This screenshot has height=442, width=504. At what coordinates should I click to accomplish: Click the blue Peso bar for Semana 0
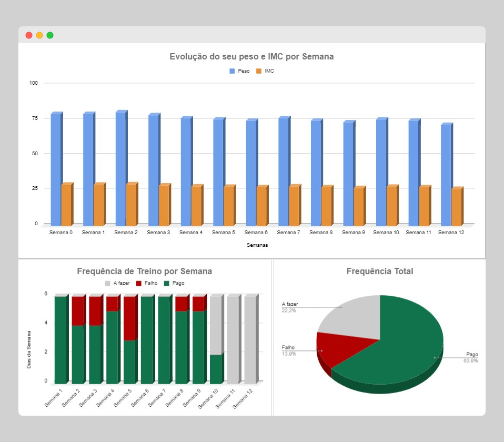pos(56,169)
